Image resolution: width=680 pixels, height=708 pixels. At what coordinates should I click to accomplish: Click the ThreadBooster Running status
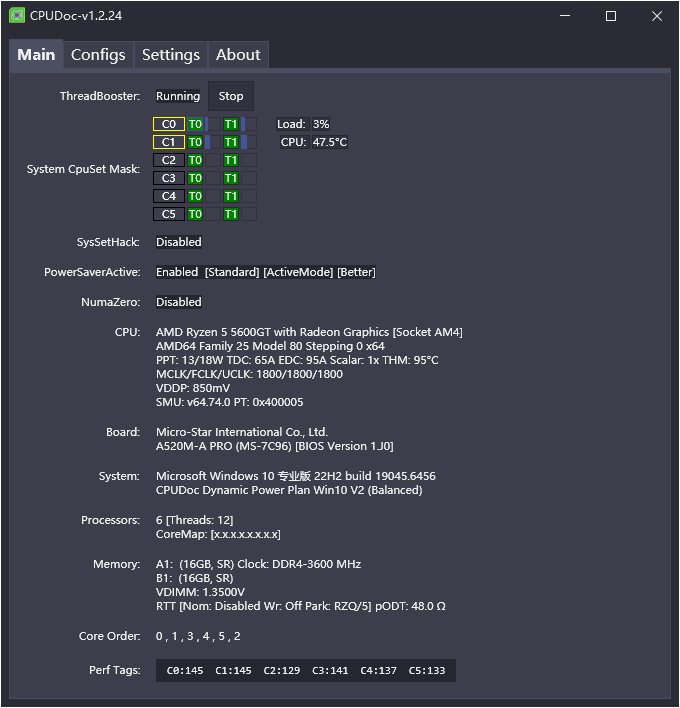tap(178, 96)
